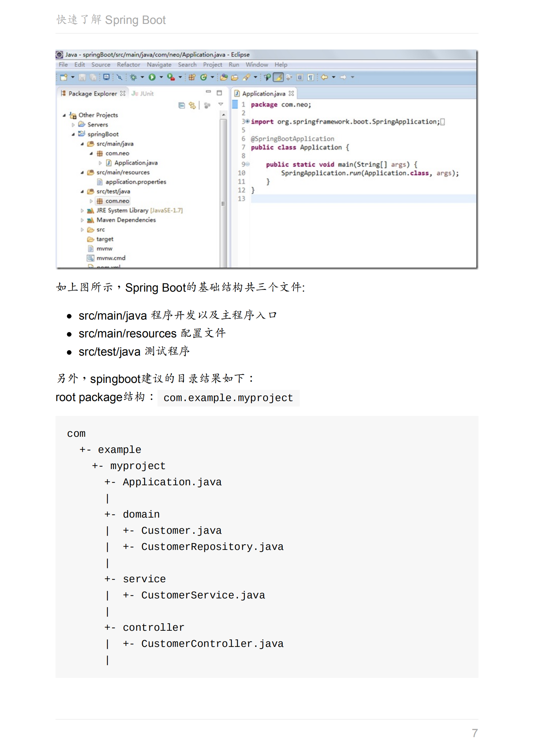Click CustomerRepository.java in directory tree

pyautogui.click(x=212, y=547)
